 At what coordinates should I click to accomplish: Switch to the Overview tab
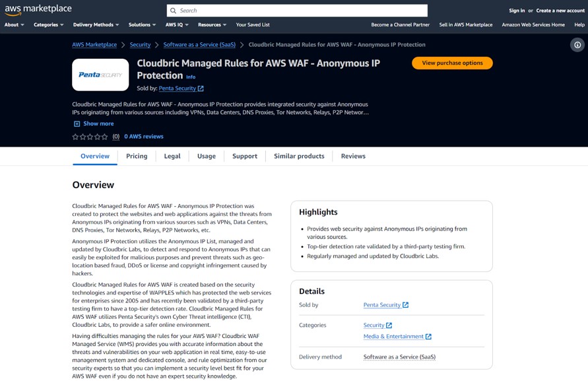[95, 156]
